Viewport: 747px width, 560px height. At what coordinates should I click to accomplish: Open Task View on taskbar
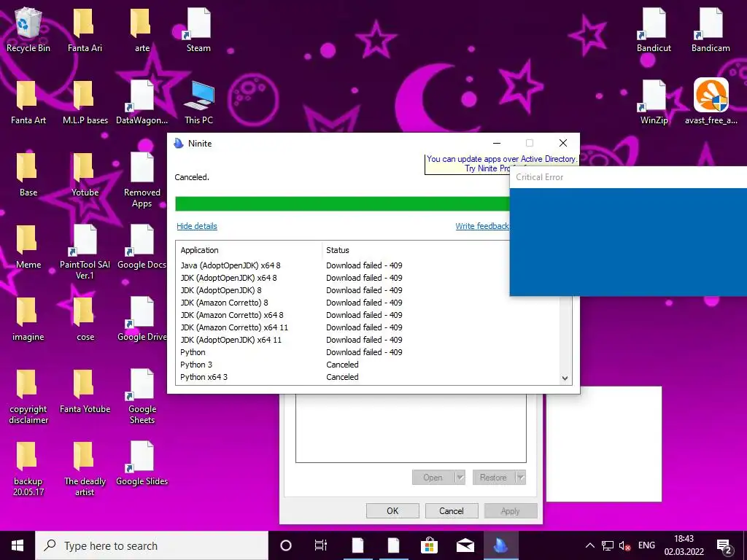(x=321, y=545)
